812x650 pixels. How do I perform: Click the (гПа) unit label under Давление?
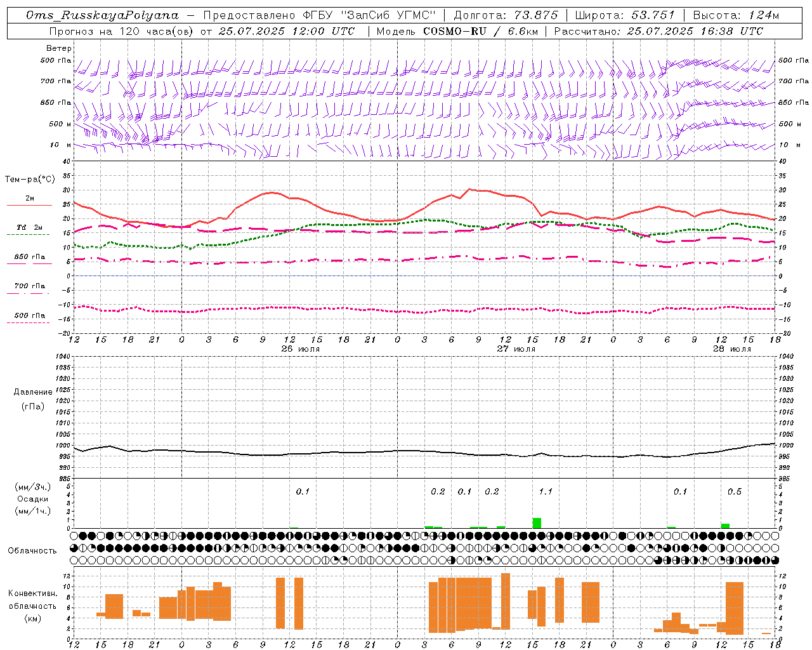[x=33, y=406]
